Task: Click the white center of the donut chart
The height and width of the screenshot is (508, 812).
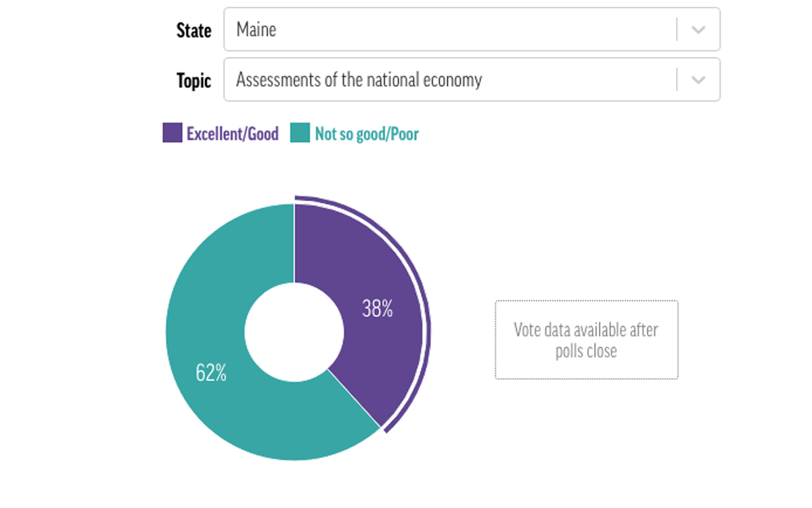Action: coord(294,332)
